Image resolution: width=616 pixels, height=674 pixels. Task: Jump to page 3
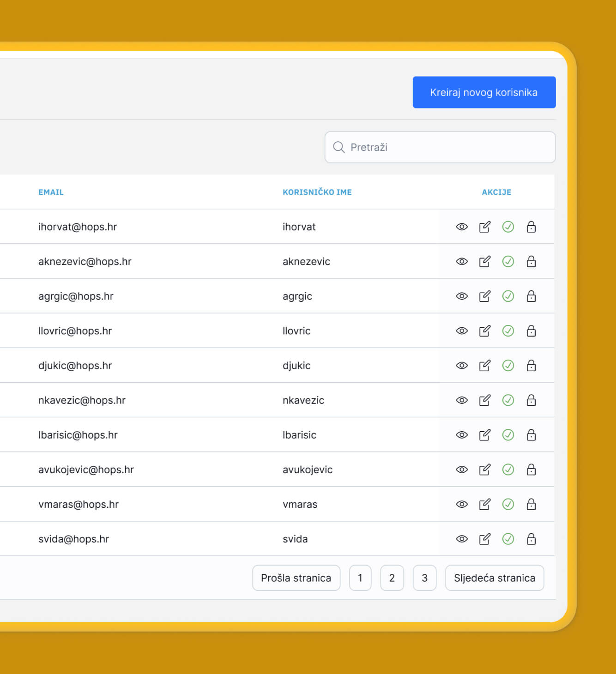tap(424, 578)
